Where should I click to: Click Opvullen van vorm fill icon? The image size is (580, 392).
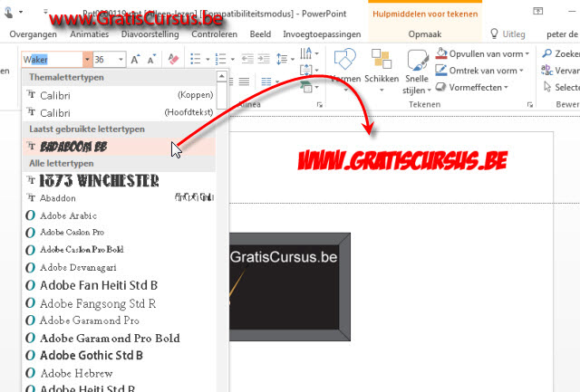(x=441, y=53)
